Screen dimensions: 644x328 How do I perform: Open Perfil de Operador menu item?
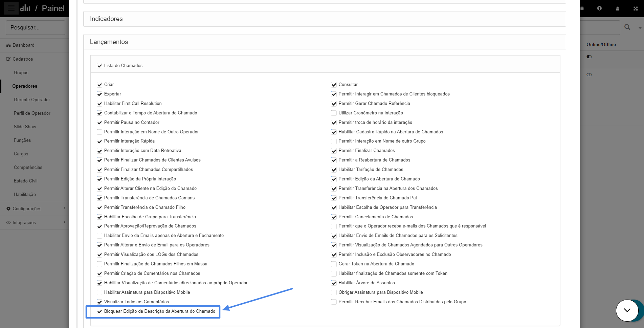coord(32,113)
